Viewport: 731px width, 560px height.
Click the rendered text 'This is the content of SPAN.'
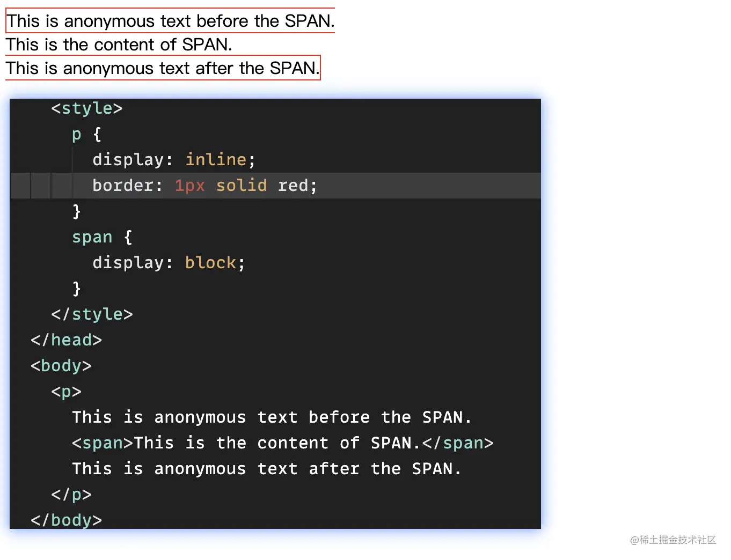[x=119, y=45]
